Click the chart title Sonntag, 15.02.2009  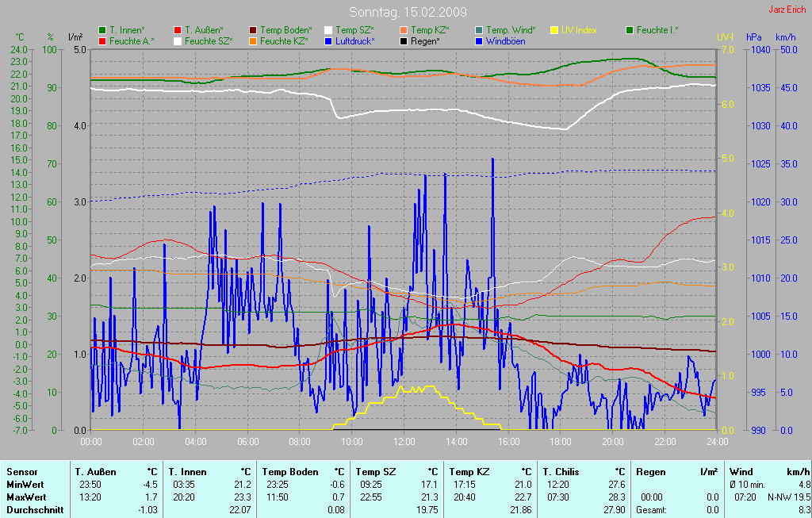click(408, 12)
